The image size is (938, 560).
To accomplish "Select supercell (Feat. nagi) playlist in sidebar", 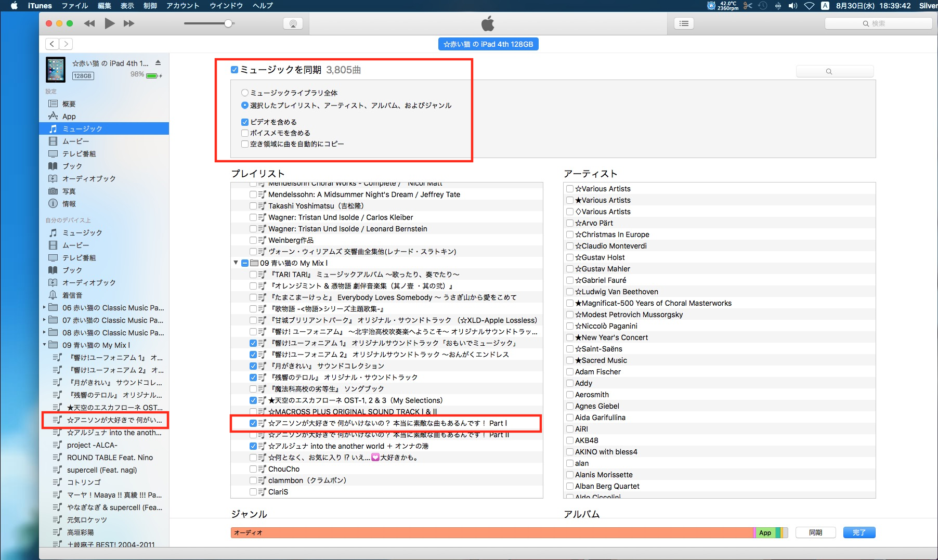I will tap(102, 470).
